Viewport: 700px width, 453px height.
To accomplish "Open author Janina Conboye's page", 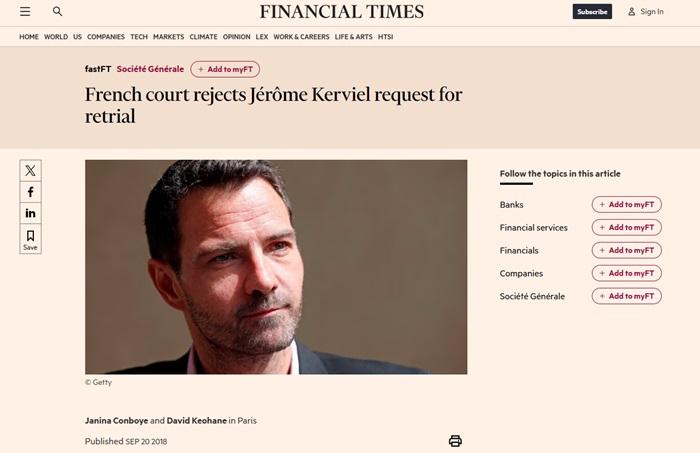I will pyautogui.click(x=116, y=421).
